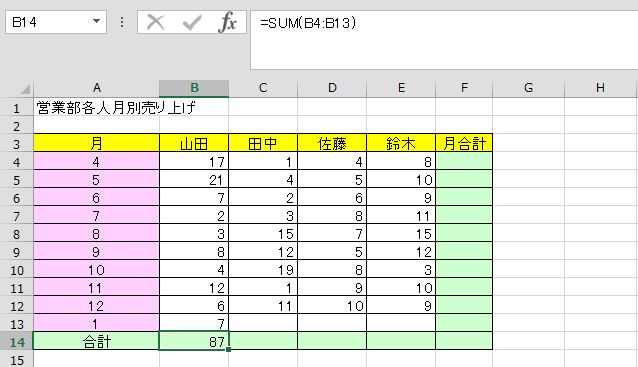Click inside the Name Box showing B14
The image size is (638, 367).
pyautogui.click(x=48, y=22)
